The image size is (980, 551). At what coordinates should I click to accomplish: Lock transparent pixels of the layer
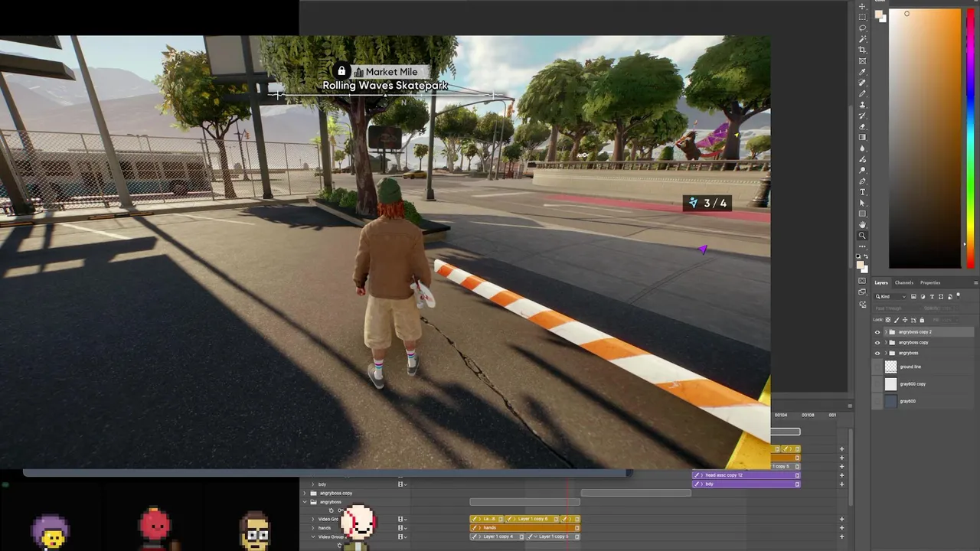pyautogui.click(x=888, y=320)
